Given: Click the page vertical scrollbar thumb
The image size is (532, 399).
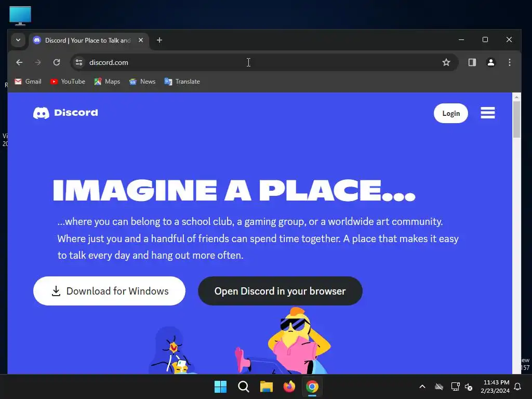Looking at the screenshot, I should [x=516, y=119].
